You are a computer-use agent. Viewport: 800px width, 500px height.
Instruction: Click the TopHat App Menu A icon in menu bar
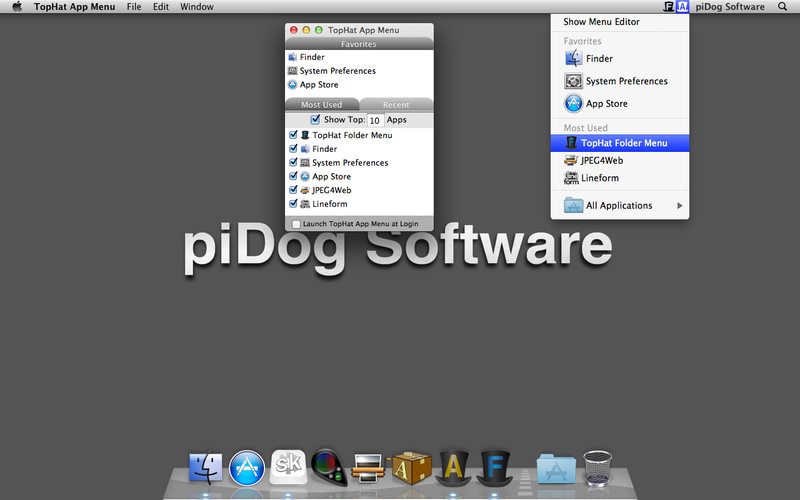pos(682,7)
